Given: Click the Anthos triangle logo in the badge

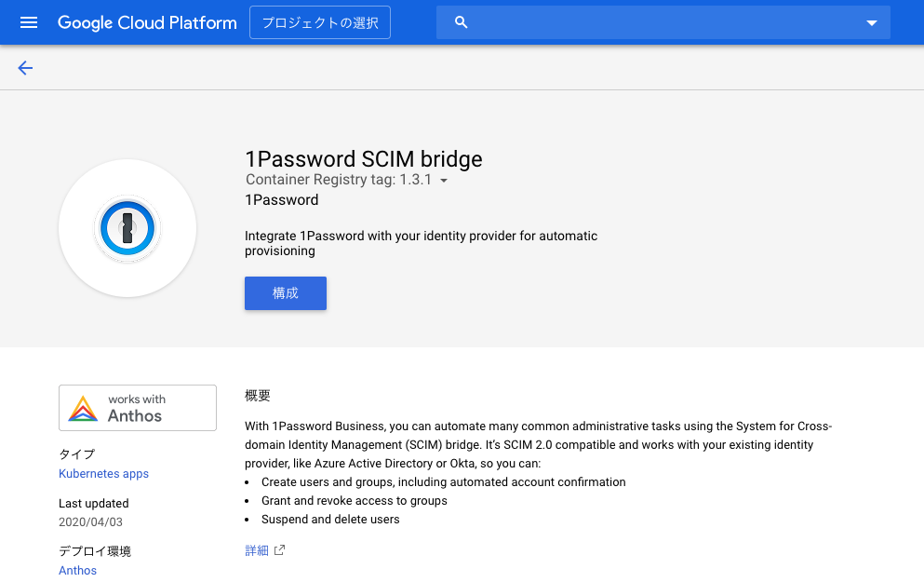Looking at the screenshot, I should click(83, 407).
